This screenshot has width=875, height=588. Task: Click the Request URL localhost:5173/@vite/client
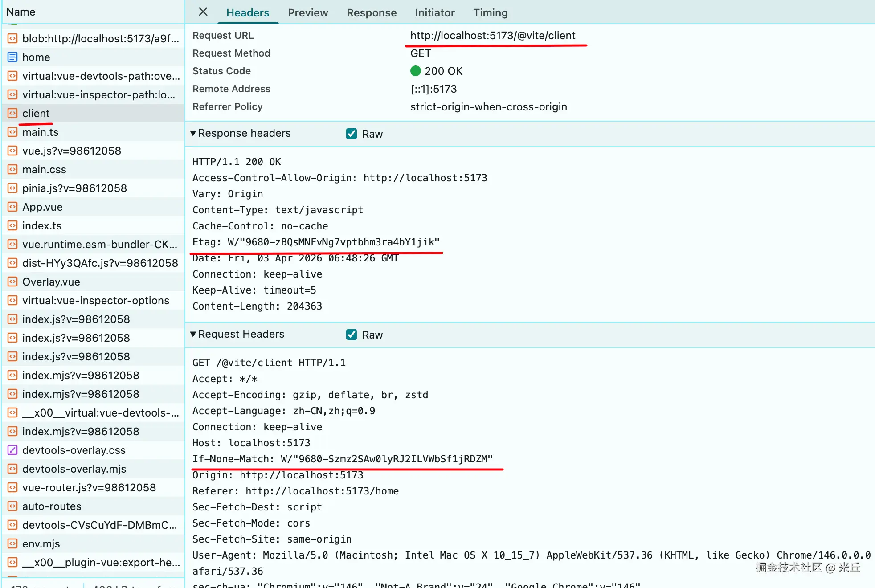492,36
